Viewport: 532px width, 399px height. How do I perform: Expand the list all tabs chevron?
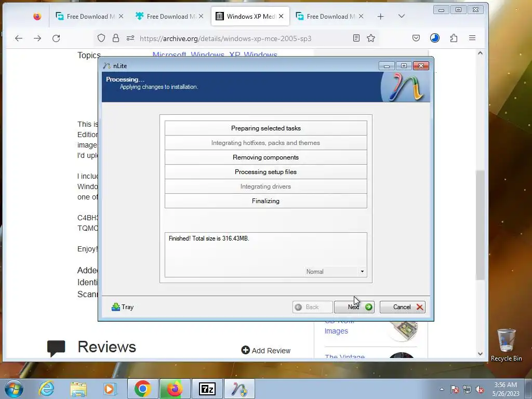pos(402,16)
